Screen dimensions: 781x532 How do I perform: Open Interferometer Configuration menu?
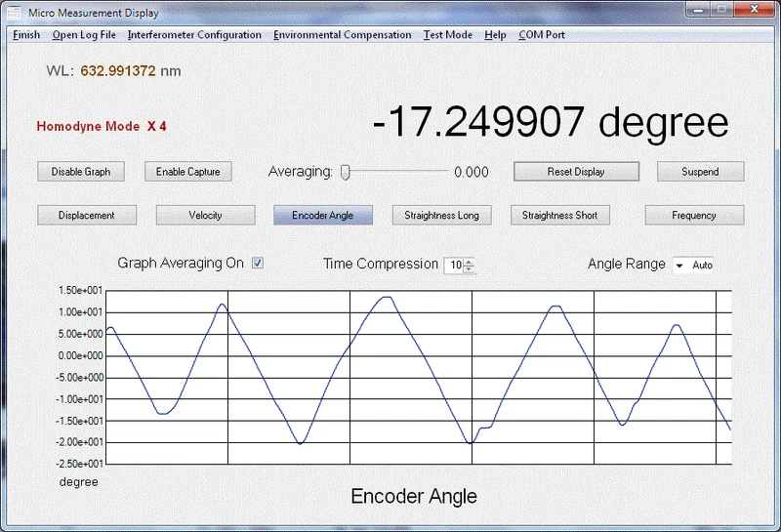tap(194, 35)
